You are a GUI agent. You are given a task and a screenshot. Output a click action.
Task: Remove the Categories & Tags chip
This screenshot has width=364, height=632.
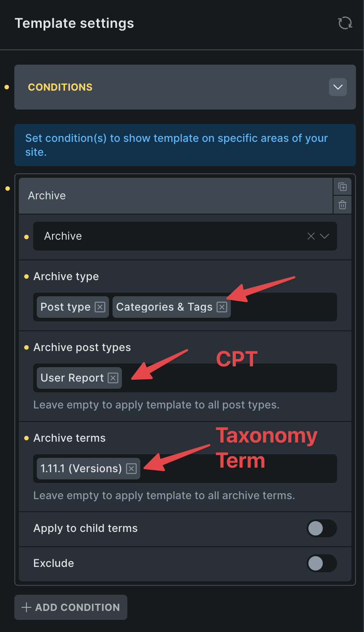tap(222, 307)
